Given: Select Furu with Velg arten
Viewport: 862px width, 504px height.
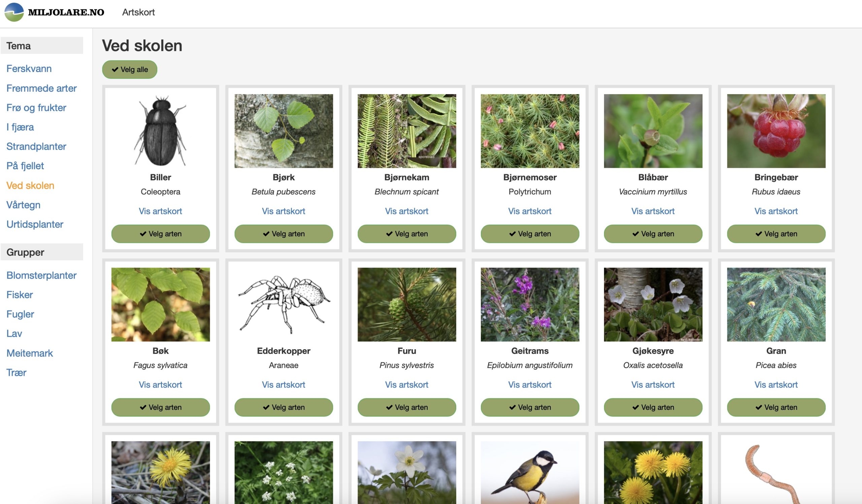Looking at the screenshot, I should [407, 407].
